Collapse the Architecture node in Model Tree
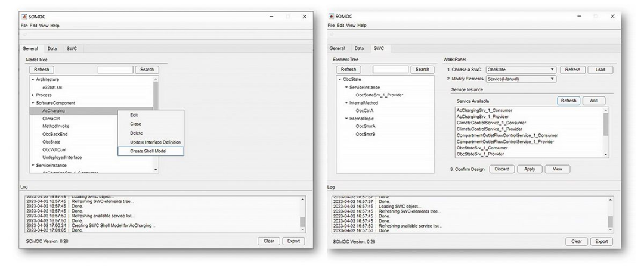644x268 pixels. click(33, 80)
